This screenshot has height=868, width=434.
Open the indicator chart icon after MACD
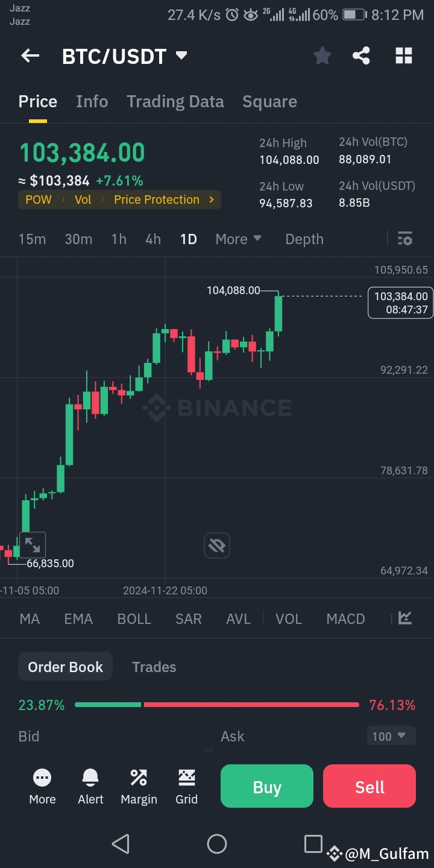point(405,618)
